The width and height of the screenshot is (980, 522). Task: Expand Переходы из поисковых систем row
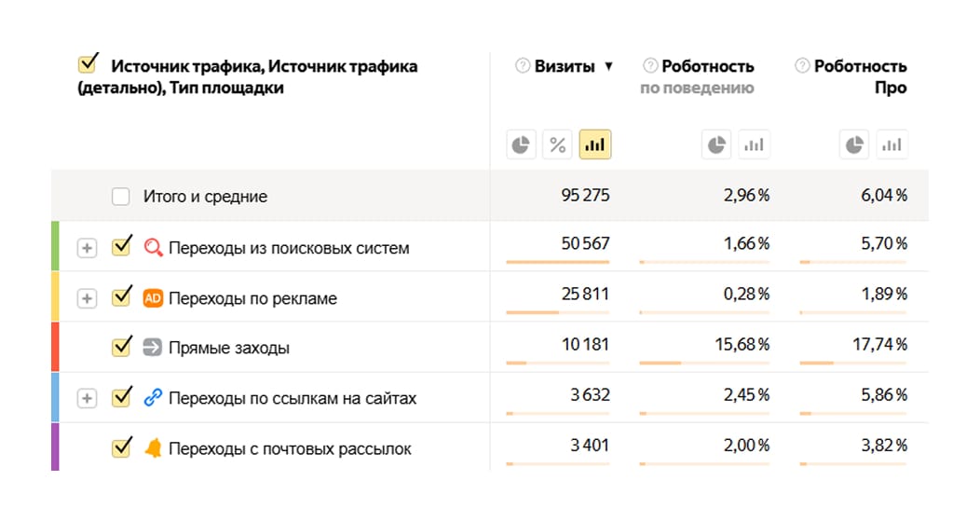[x=87, y=248]
